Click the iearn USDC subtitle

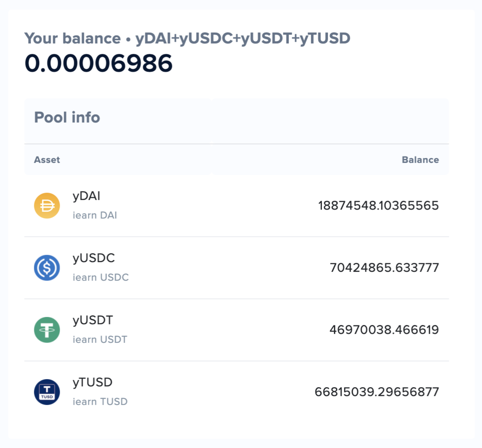click(101, 277)
